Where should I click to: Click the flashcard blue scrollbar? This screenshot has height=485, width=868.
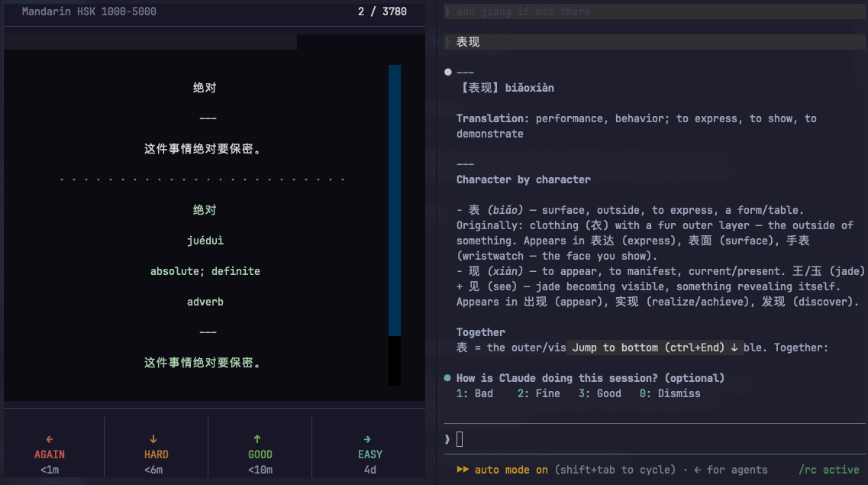(x=395, y=200)
